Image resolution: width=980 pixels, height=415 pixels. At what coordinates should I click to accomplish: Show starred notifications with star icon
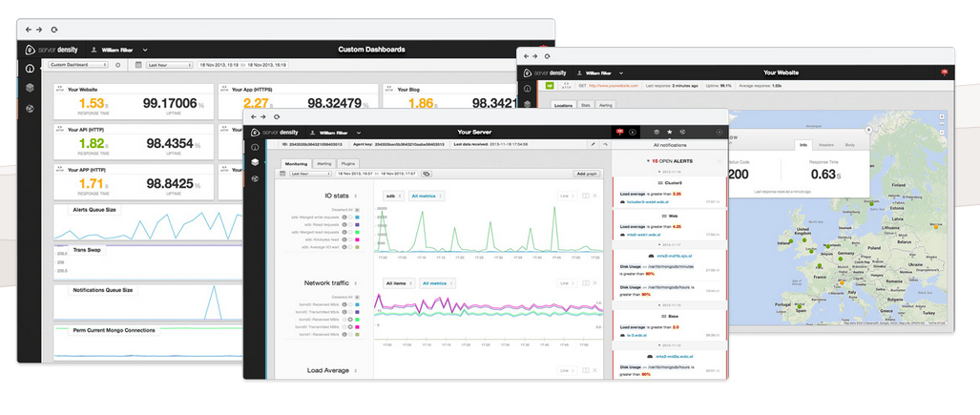[x=669, y=132]
